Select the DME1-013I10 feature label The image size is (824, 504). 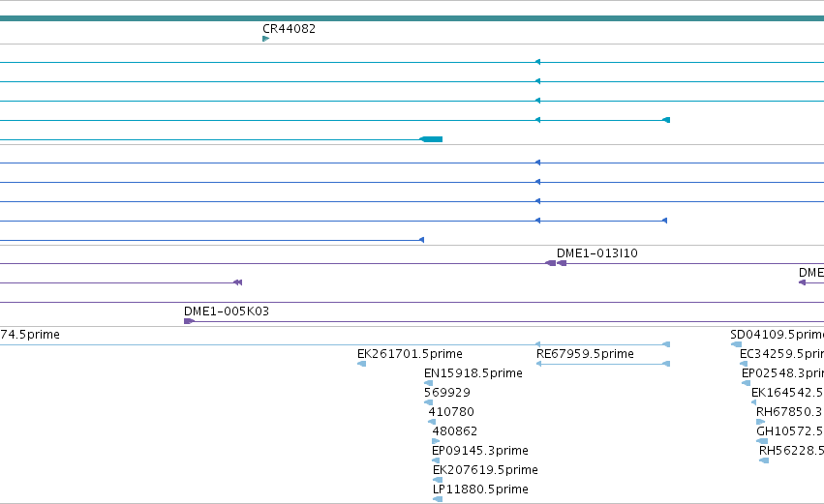click(597, 253)
